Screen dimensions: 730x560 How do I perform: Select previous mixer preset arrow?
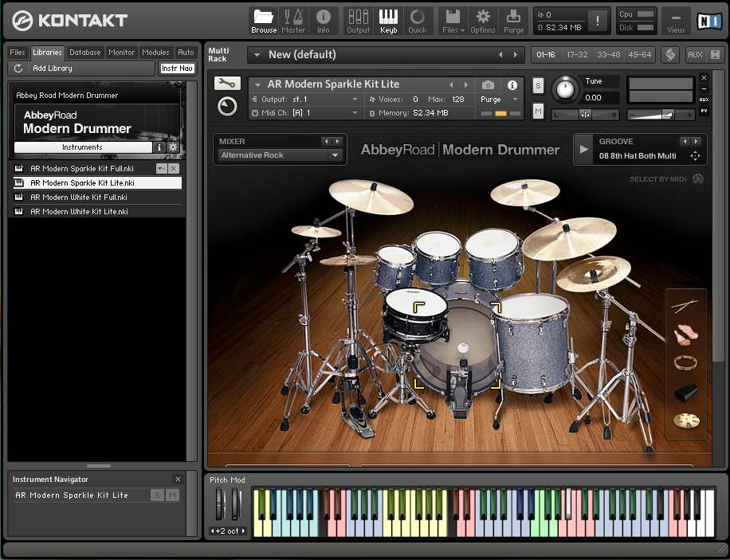click(327, 141)
